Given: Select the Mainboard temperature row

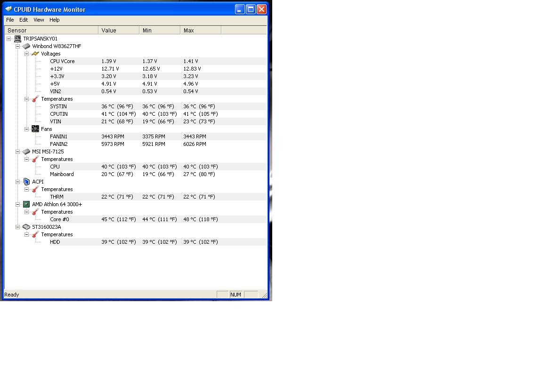Looking at the screenshot, I should pos(158,174).
